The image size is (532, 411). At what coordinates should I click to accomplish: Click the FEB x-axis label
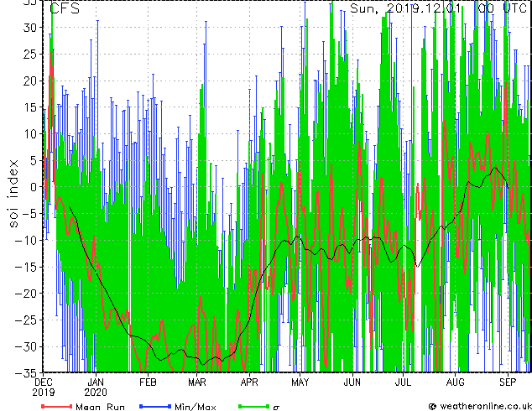(148, 382)
